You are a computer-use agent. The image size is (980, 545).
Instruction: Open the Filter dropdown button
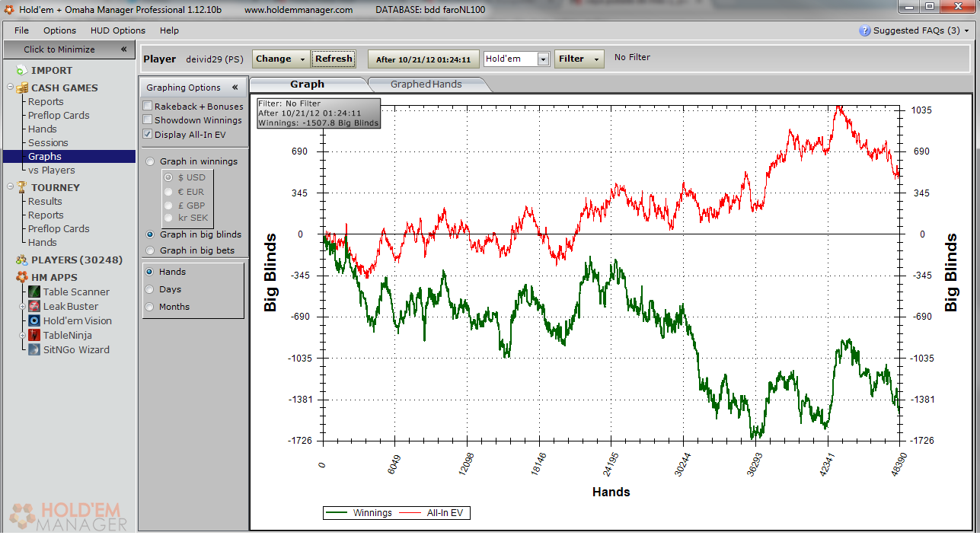click(x=579, y=59)
